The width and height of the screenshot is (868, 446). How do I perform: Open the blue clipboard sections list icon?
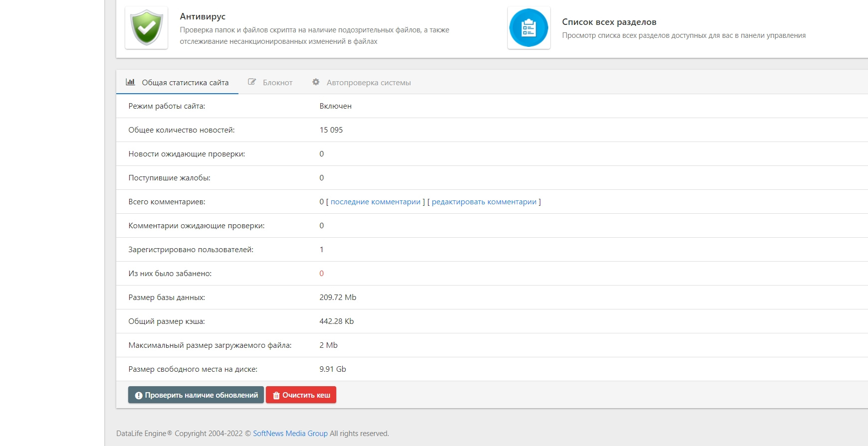pyautogui.click(x=529, y=27)
